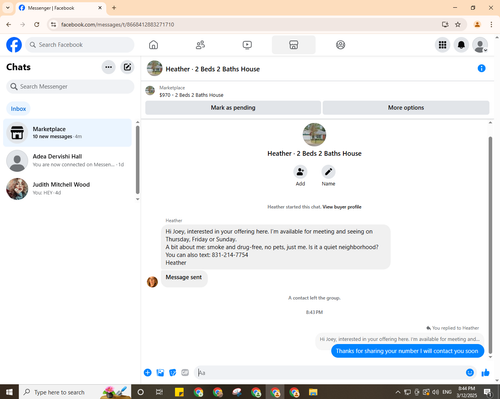Click the Message sent bubble

(x=184, y=278)
